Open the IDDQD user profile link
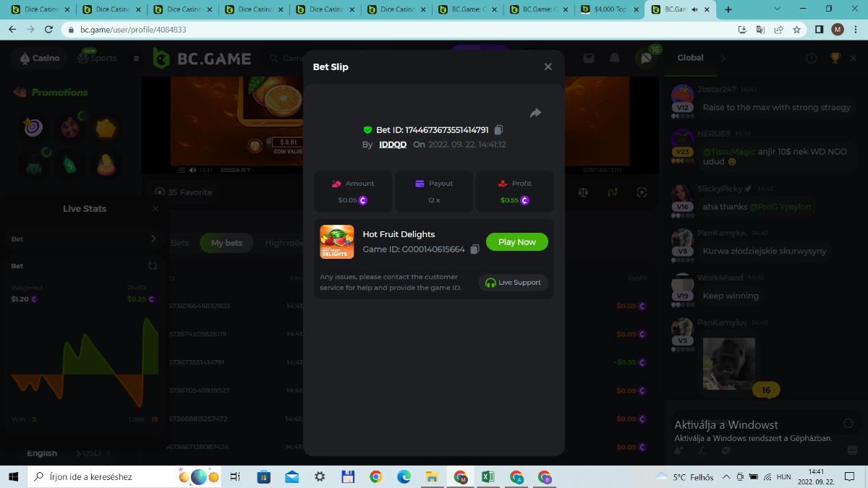The width and height of the screenshot is (868, 488). click(393, 145)
